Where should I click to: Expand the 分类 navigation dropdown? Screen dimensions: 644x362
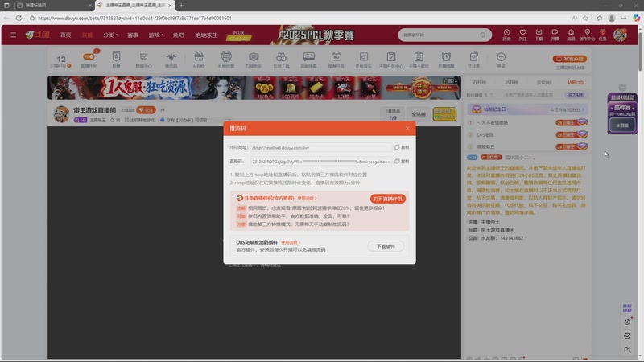(110, 35)
